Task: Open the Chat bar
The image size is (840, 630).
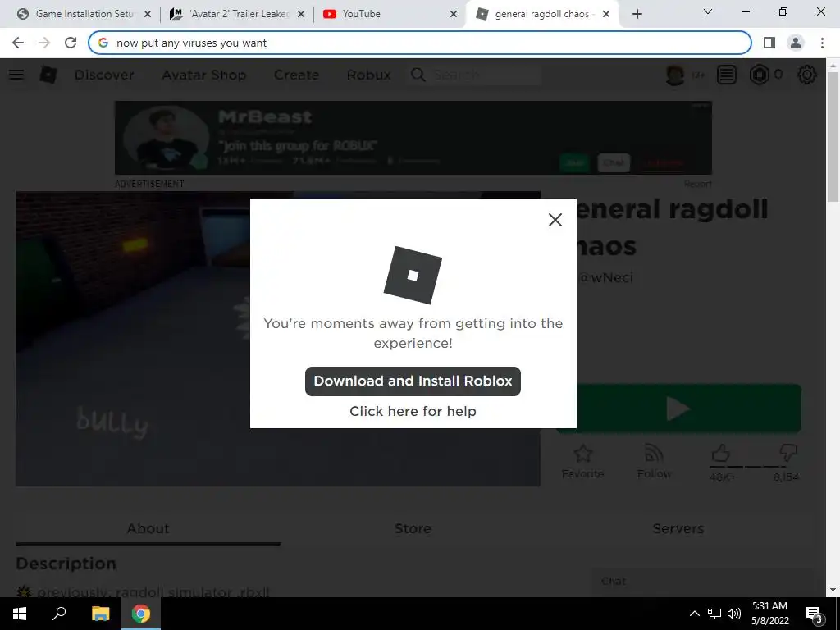Action: pyautogui.click(x=702, y=582)
